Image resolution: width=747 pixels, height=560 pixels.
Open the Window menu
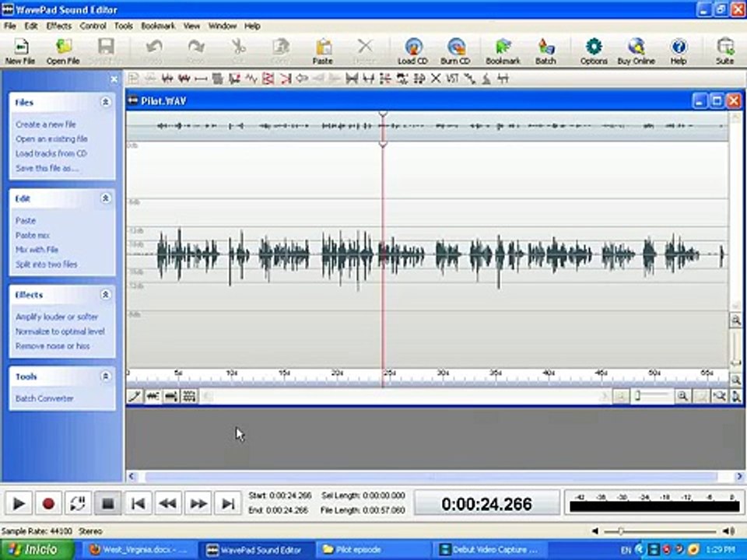(x=223, y=26)
